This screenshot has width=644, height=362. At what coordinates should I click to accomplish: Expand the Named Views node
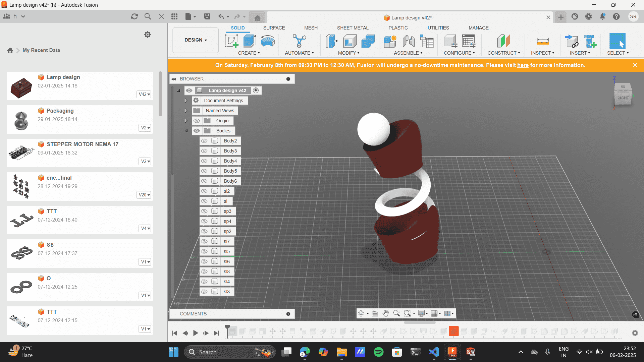[186, 111]
